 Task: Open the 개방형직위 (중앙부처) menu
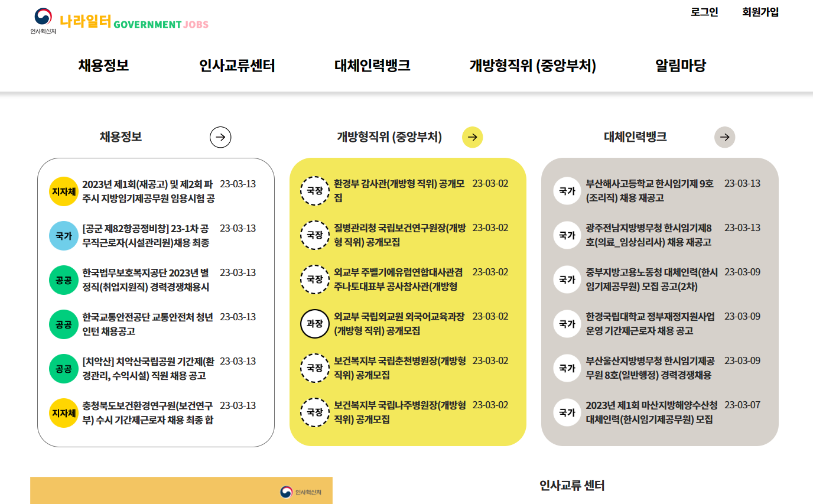531,66
